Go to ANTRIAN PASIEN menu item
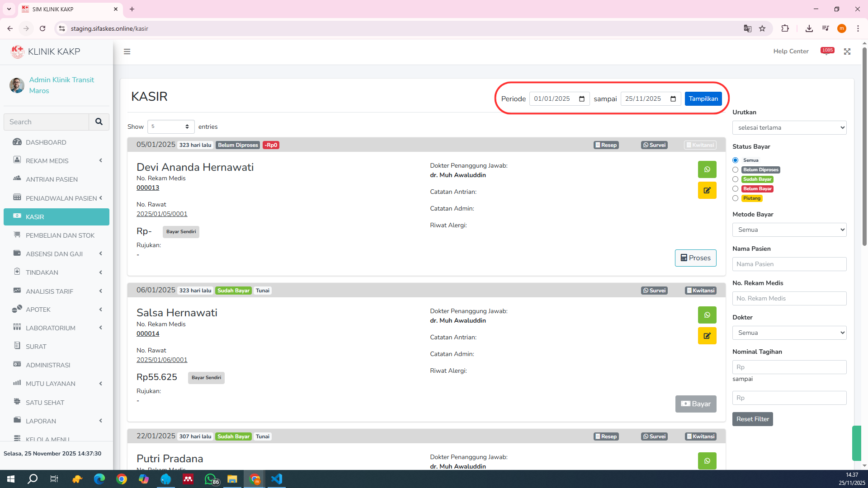The image size is (868, 488). pyautogui.click(x=52, y=179)
